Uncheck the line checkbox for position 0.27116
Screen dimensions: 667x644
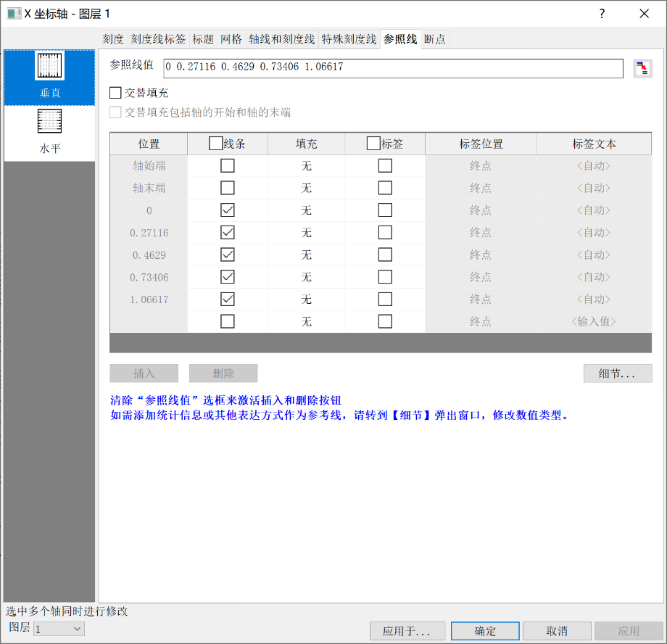[228, 233]
